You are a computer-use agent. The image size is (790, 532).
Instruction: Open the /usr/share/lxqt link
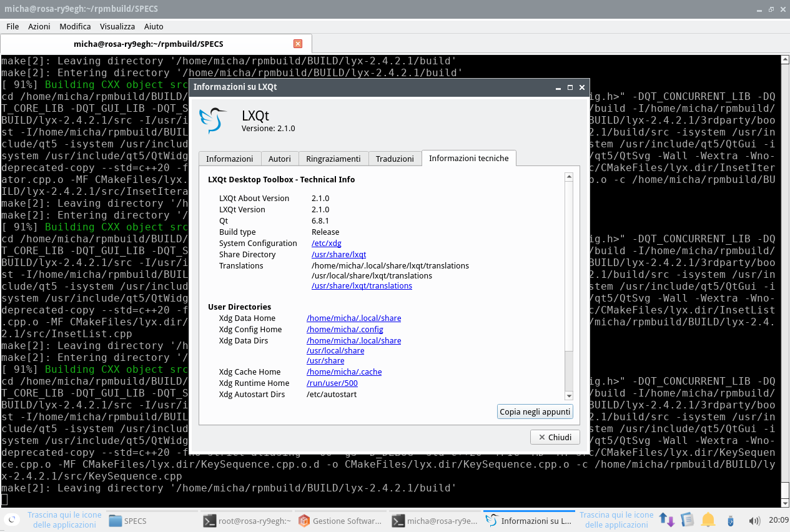pos(338,255)
